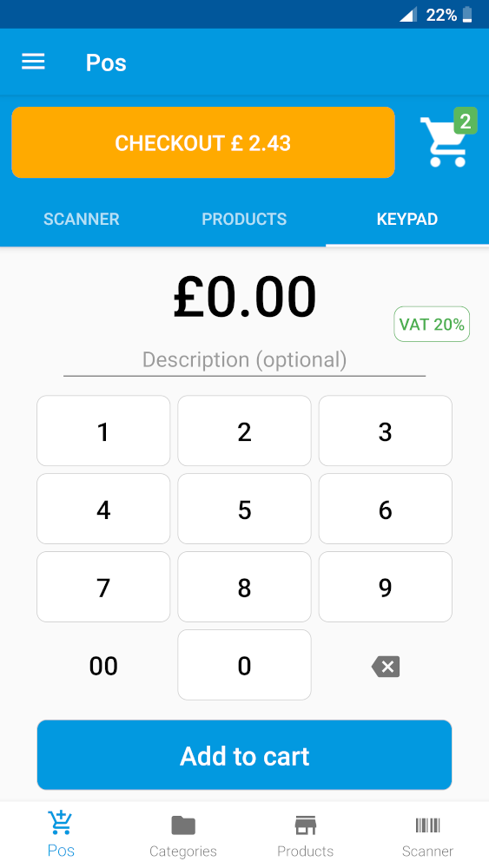489x868 pixels.
Task: Switch to the SCANNER tab
Action: pos(82,219)
